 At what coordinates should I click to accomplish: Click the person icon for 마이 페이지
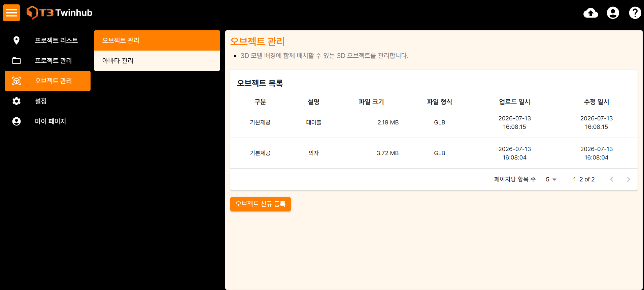tap(16, 121)
